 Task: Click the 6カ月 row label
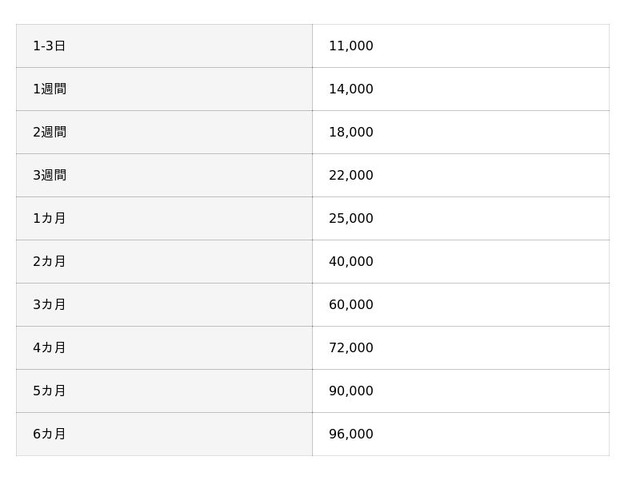pyautogui.click(x=50, y=434)
